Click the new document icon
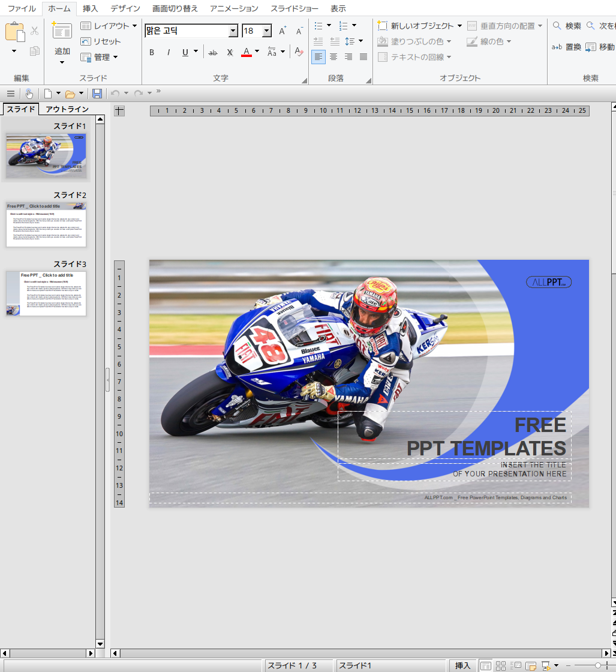 coord(48,94)
